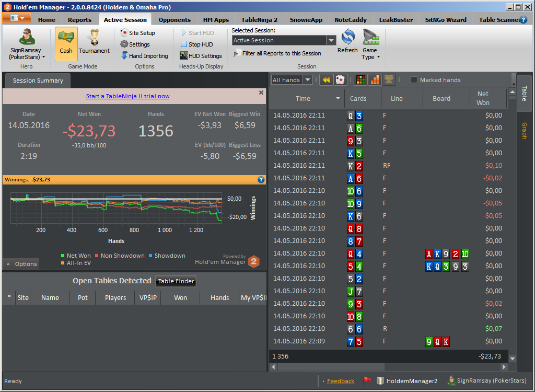Open the SitNGo Wizard tab
The image size is (535, 392).
pyautogui.click(x=446, y=20)
